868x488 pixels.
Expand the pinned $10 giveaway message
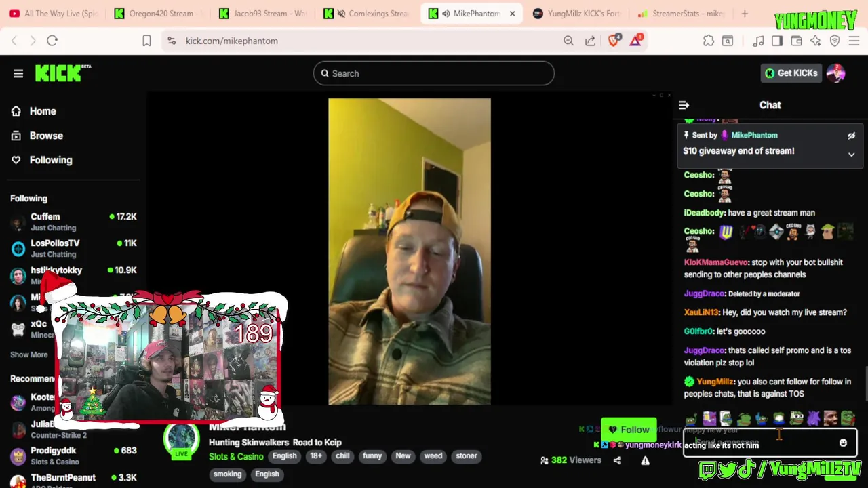click(851, 155)
